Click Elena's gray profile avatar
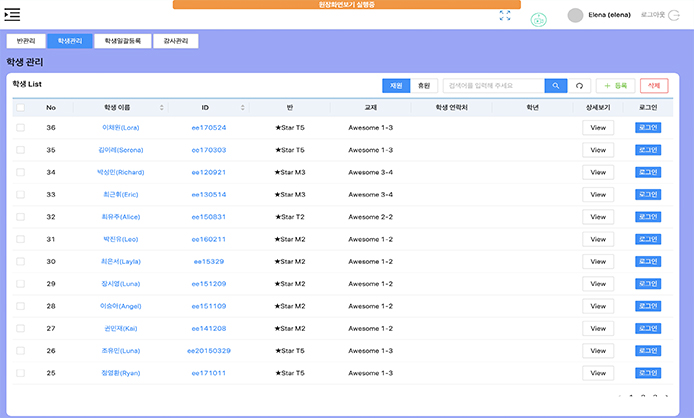This screenshot has height=418, width=694. pyautogui.click(x=575, y=15)
